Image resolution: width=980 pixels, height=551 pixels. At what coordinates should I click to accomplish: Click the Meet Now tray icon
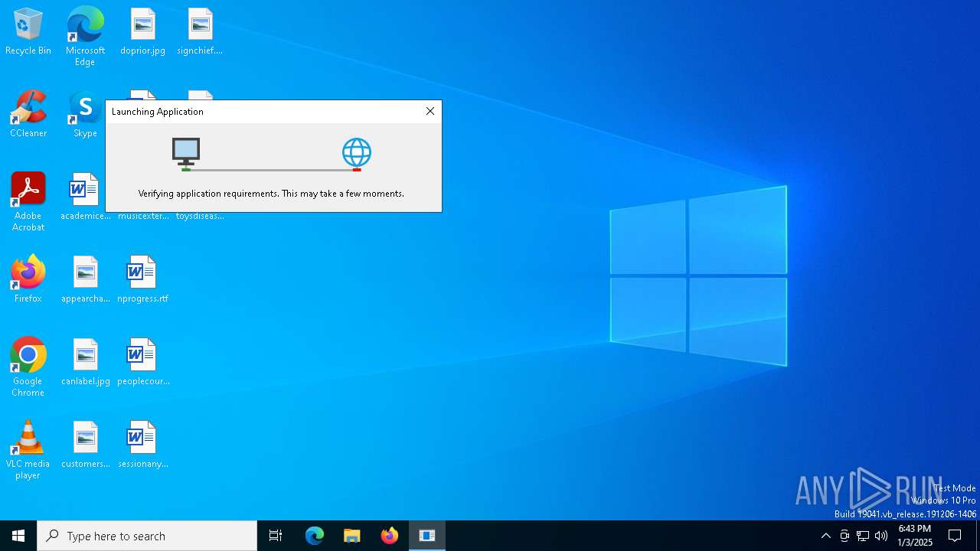pyautogui.click(x=844, y=536)
